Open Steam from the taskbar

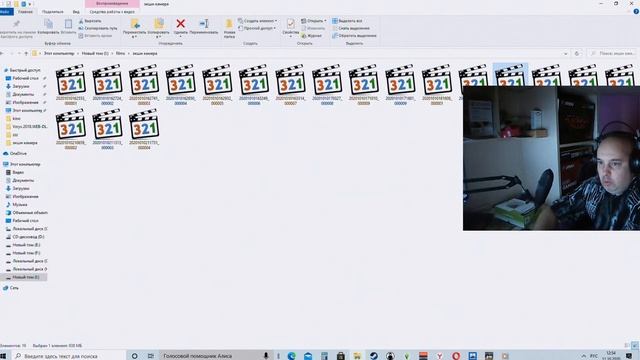(x=373, y=356)
